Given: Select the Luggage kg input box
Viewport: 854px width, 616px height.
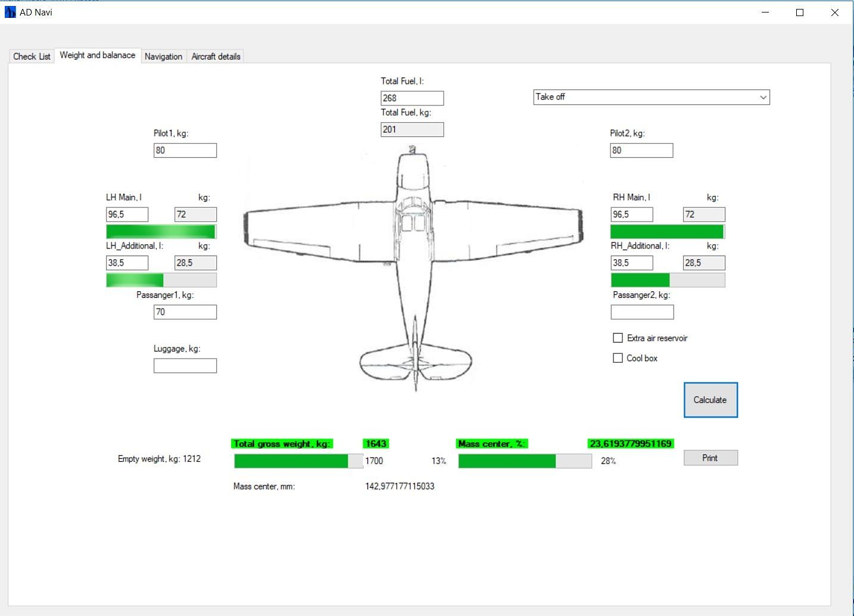Looking at the screenshot, I should click(x=185, y=366).
